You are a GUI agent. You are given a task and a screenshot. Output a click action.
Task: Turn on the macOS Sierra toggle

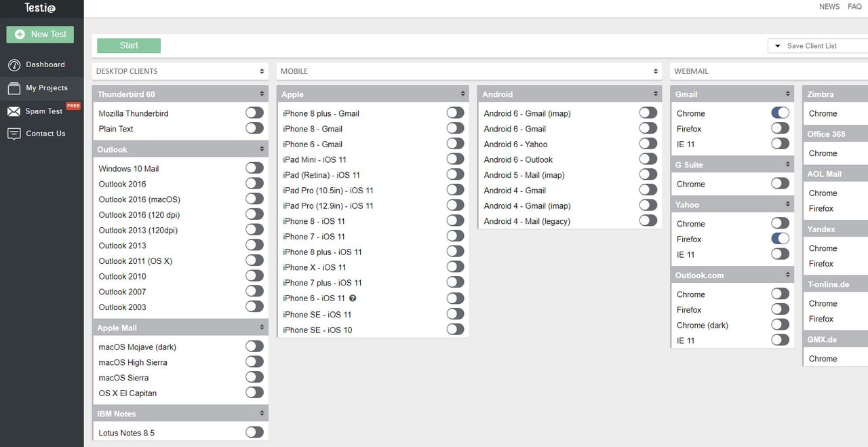click(254, 377)
